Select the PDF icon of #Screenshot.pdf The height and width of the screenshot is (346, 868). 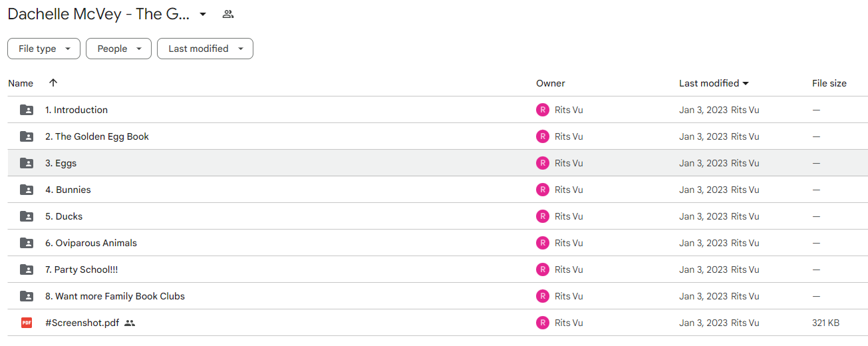(x=27, y=323)
